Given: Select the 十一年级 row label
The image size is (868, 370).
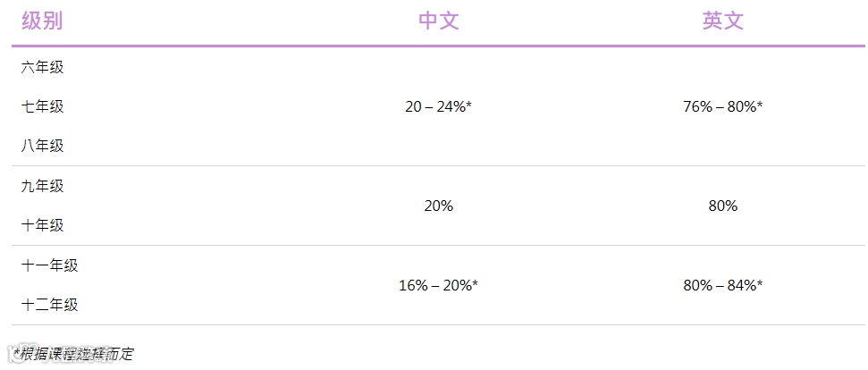Looking at the screenshot, I should click(x=50, y=265).
